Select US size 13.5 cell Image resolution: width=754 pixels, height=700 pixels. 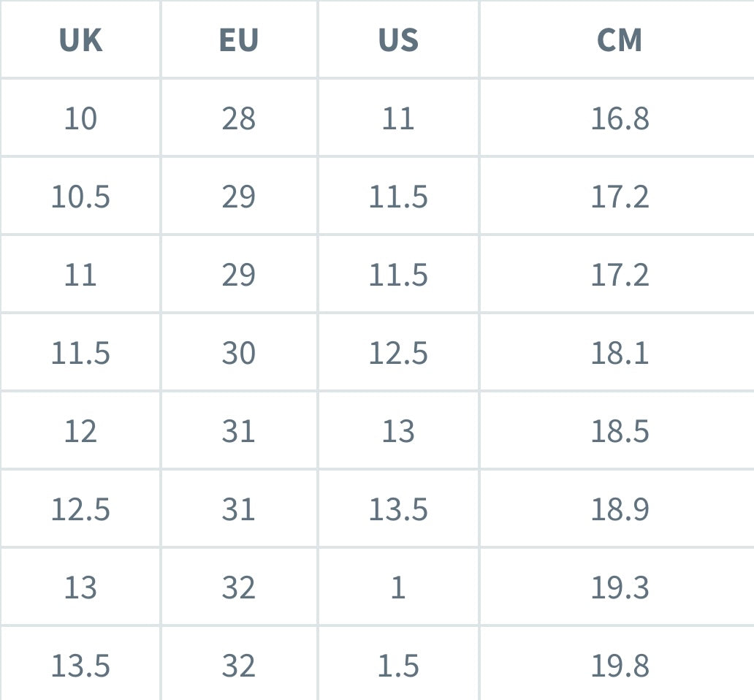point(398,510)
